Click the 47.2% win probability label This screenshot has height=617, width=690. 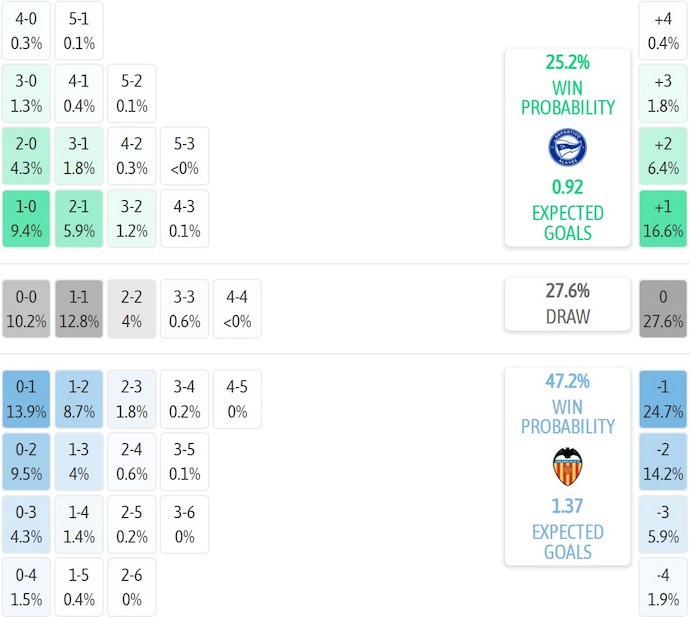point(567,381)
